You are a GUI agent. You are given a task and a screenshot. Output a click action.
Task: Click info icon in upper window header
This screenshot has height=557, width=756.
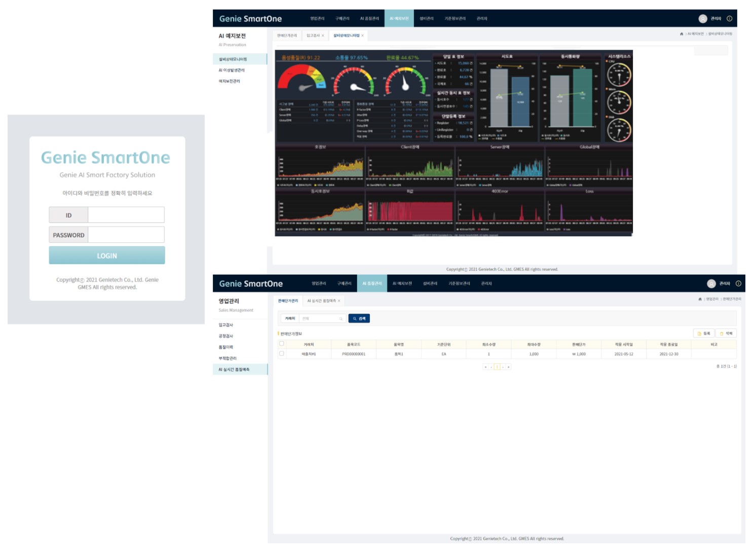[730, 19]
